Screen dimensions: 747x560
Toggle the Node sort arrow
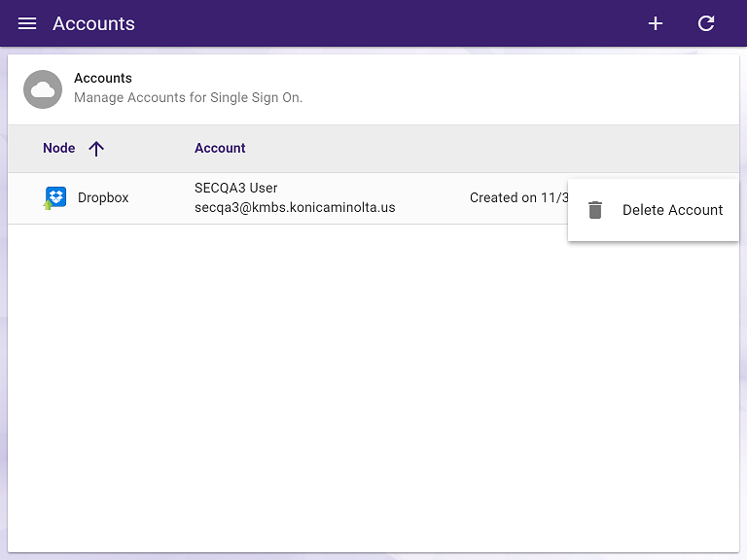coord(95,149)
